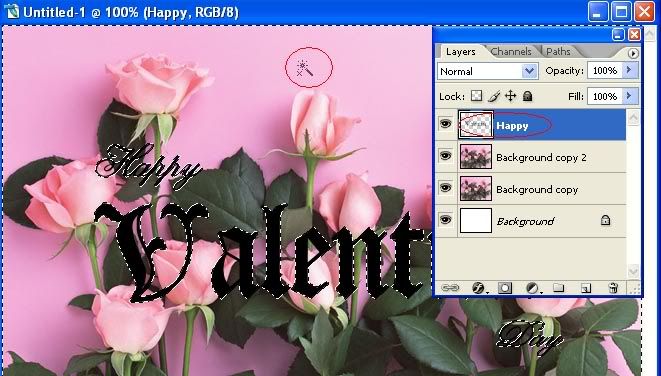Toggle visibility of Background copy layer
This screenshot has width=661, height=376.
(x=446, y=188)
